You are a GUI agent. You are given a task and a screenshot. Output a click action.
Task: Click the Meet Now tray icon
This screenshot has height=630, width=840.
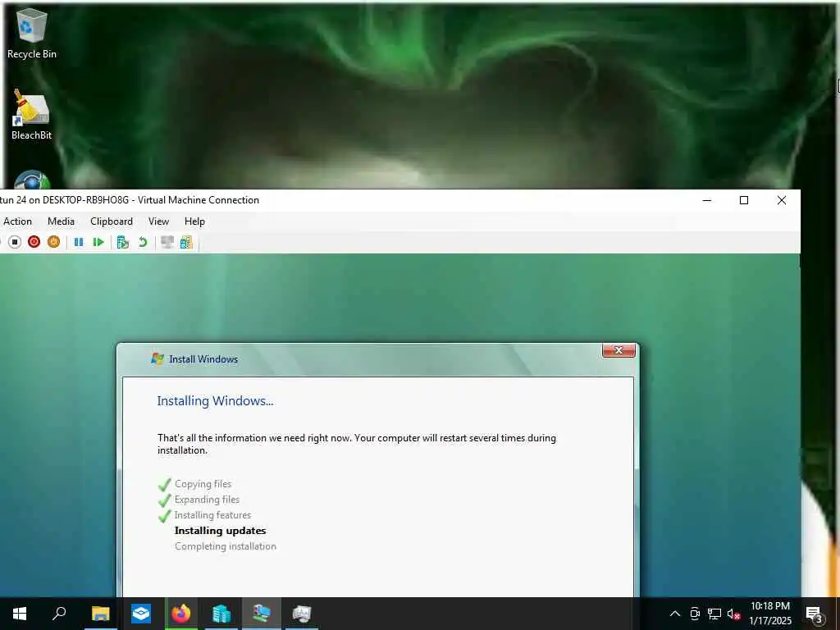tap(695, 614)
